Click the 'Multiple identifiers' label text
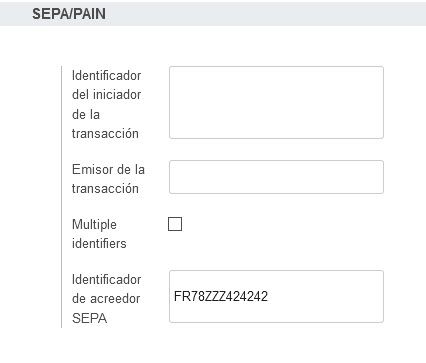The image size is (426, 363). click(x=99, y=234)
